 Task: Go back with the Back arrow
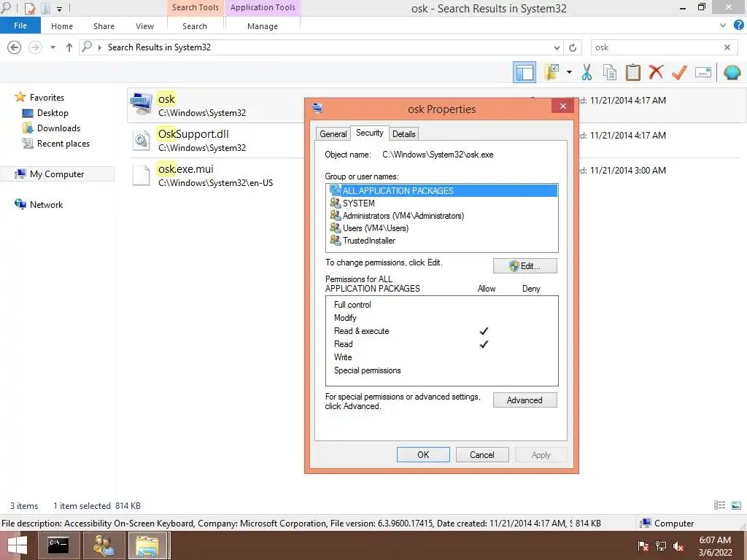coord(15,47)
